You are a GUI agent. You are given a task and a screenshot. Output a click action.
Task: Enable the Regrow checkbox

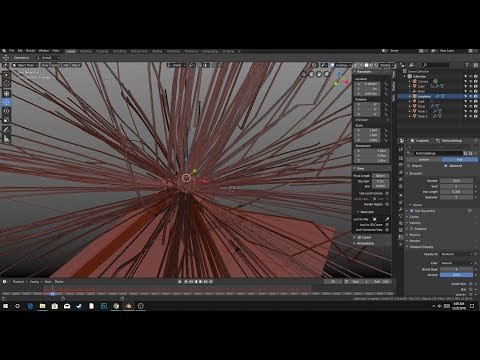tap(409, 166)
